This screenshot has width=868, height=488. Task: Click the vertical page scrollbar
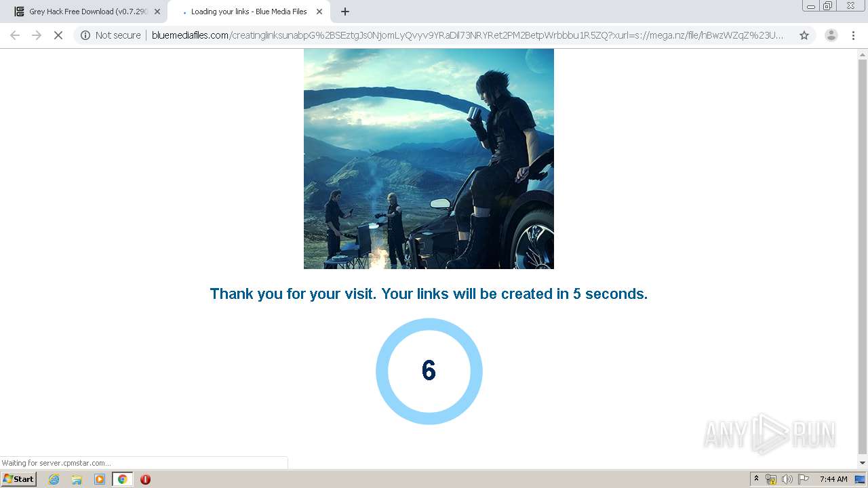863,258
